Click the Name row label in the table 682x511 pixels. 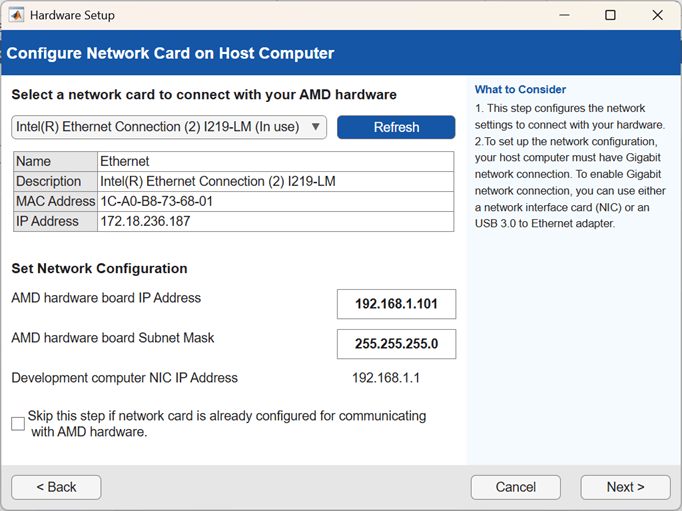click(33, 161)
